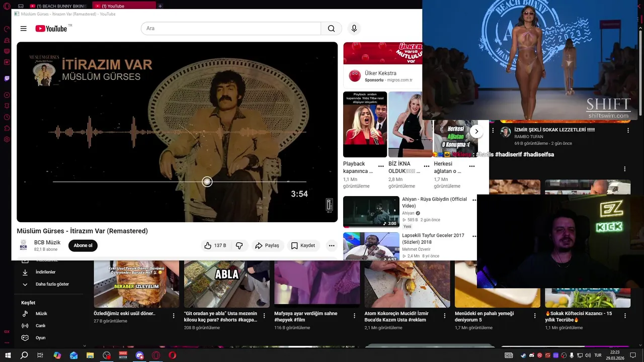Click the Paylaş share button
Image resolution: width=644 pixels, height=362 pixels.
click(267, 245)
